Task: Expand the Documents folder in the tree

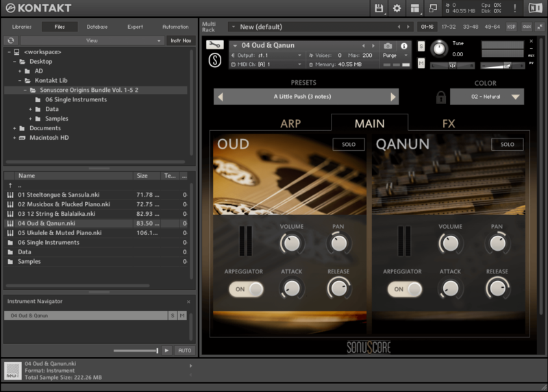Action: 14,128
